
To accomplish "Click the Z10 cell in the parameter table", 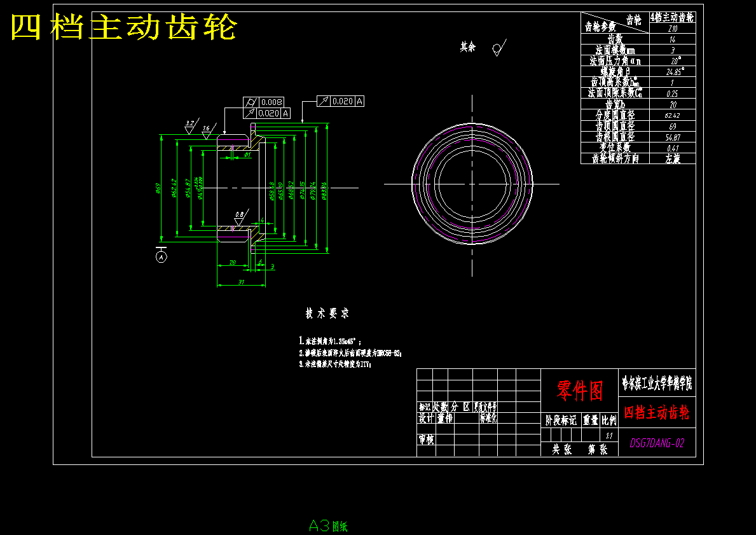I will pos(673,29).
